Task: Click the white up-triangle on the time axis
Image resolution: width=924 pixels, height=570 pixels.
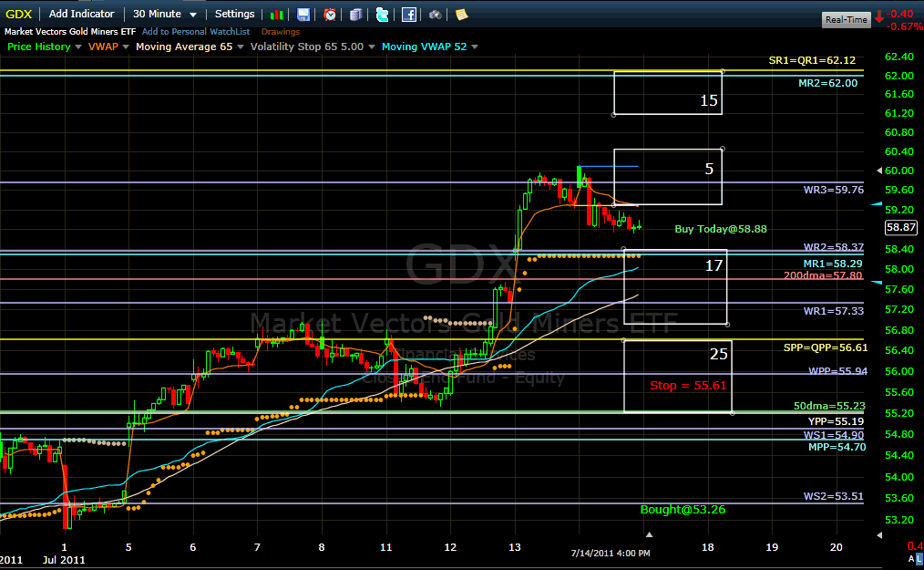Action: click(x=649, y=534)
